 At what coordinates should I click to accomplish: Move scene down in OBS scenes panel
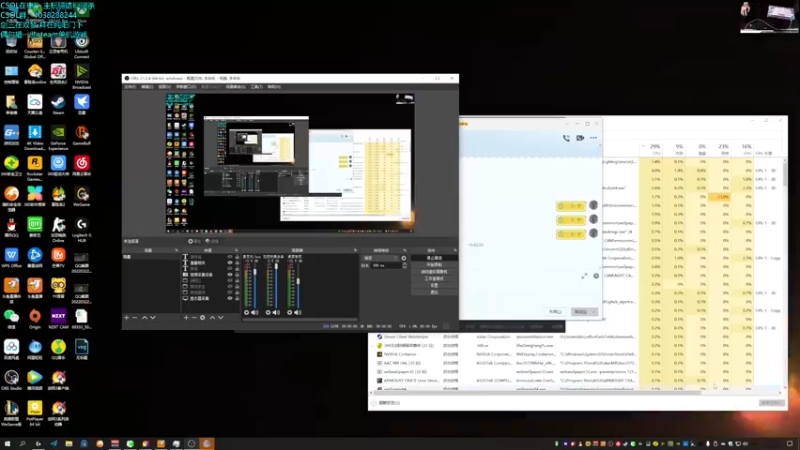[x=153, y=317]
